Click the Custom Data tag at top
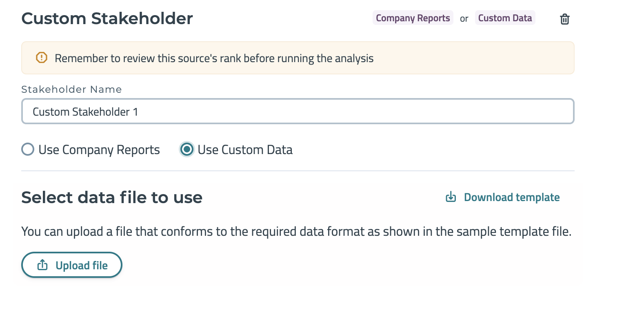 click(x=505, y=18)
